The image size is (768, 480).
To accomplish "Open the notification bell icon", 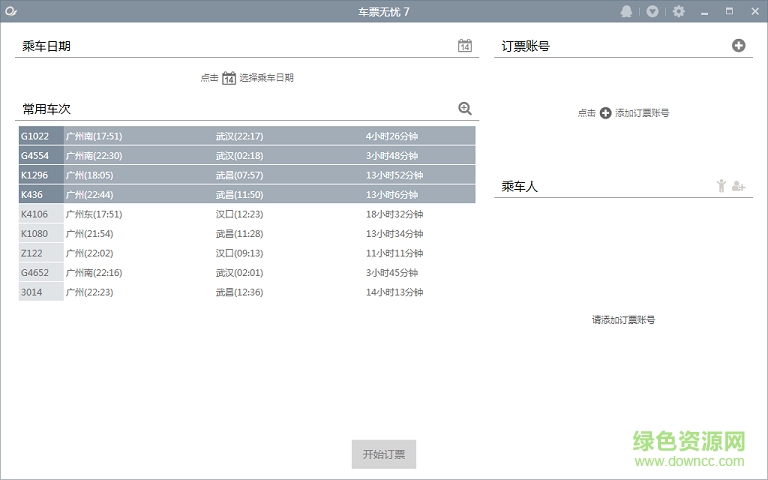I will coord(626,11).
